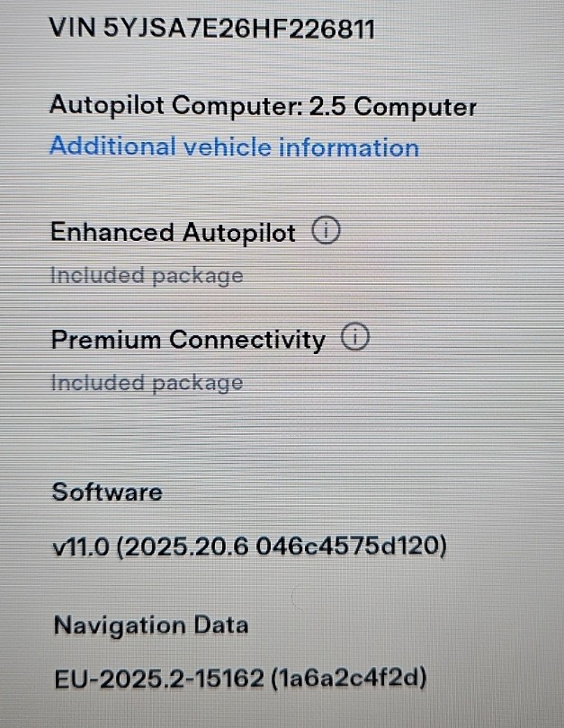Click the word "Enhanced" in the package title

[x=112, y=233]
